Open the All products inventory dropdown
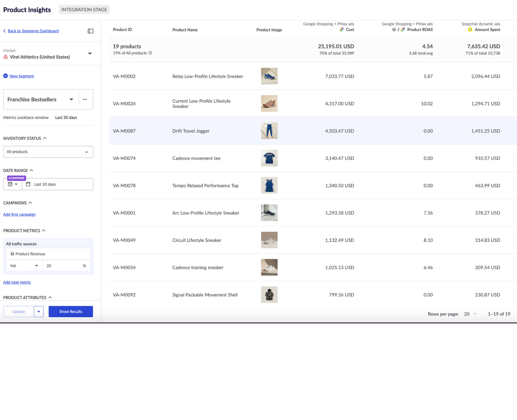 click(x=87, y=152)
